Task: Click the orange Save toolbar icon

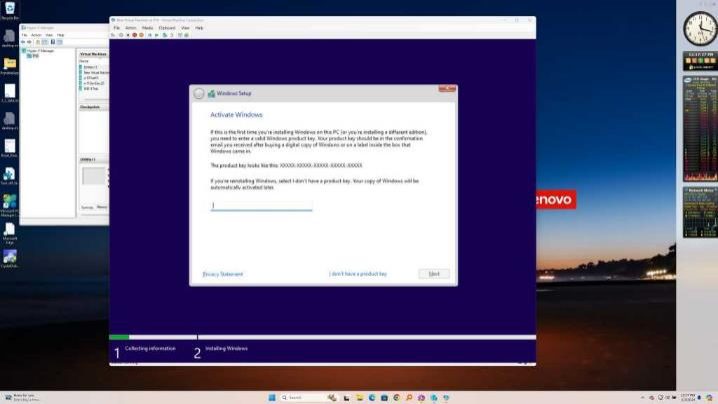Action: tap(141, 35)
